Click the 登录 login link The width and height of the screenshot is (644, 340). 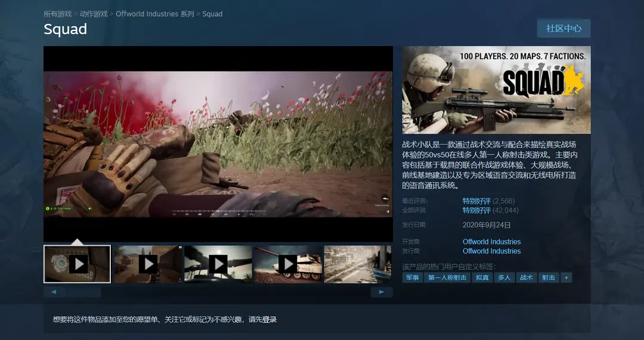pyautogui.click(x=270, y=320)
